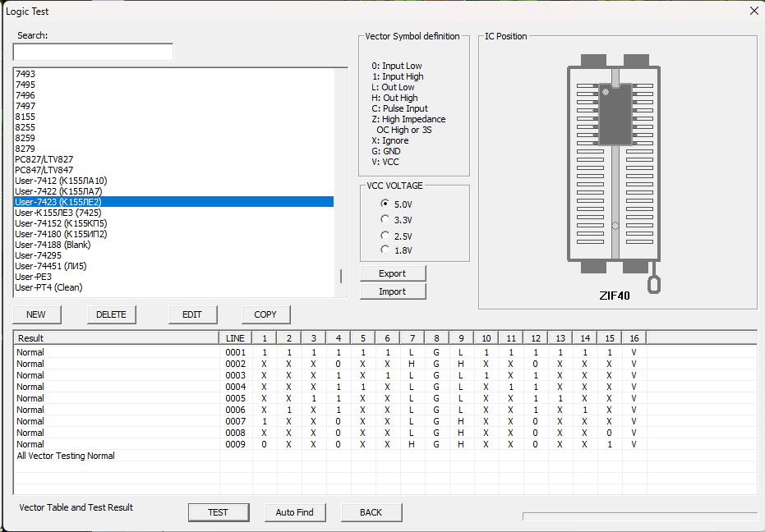Click in the Search input field

(93, 52)
